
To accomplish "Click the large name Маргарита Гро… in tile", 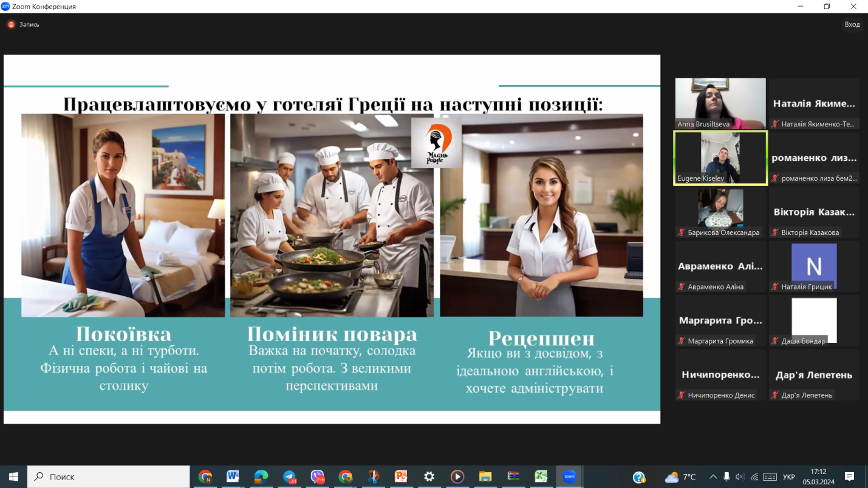I will tap(720, 320).
